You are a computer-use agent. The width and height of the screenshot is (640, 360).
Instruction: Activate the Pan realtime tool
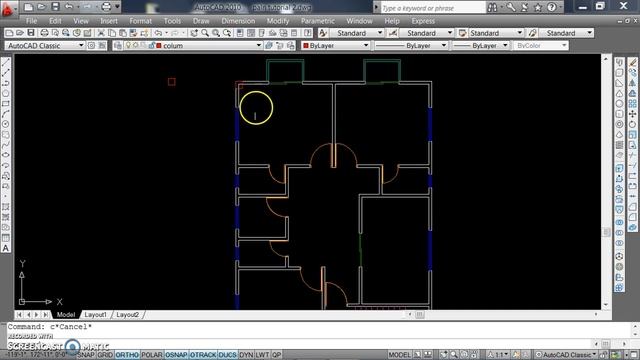[194, 33]
